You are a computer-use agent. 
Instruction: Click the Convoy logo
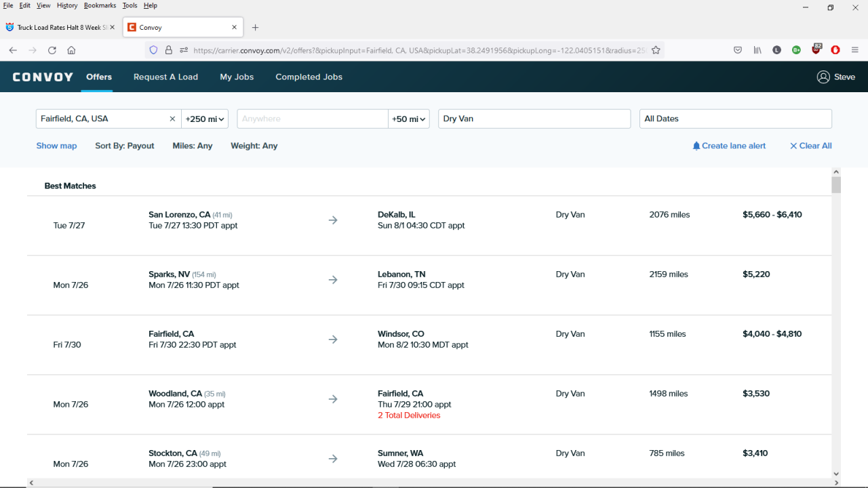coord(43,77)
